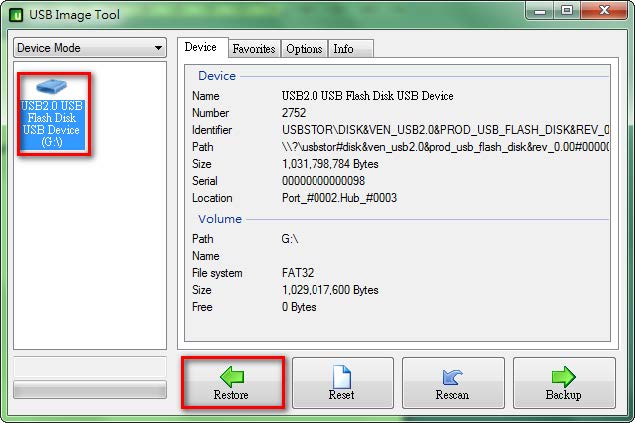The height and width of the screenshot is (423, 635).
Task: Click the Serial label
Action: click(x=205, y=181)
